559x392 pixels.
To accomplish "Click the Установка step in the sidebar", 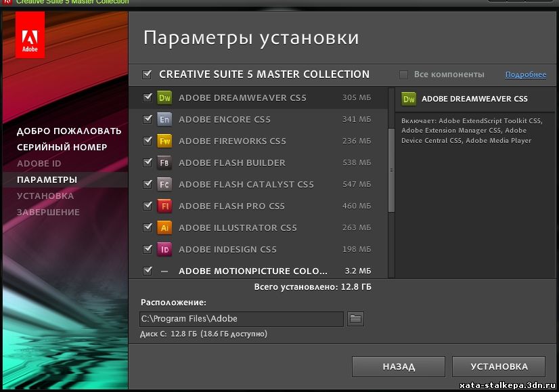I will 45,196.
